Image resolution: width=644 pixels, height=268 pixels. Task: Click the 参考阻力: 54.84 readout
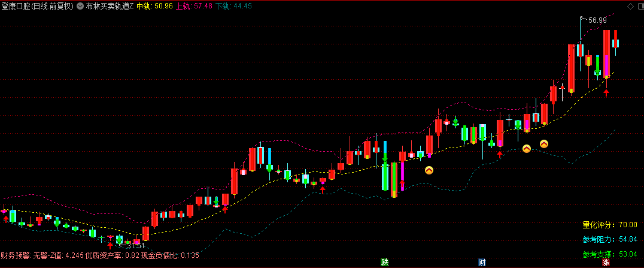point(610,239)
